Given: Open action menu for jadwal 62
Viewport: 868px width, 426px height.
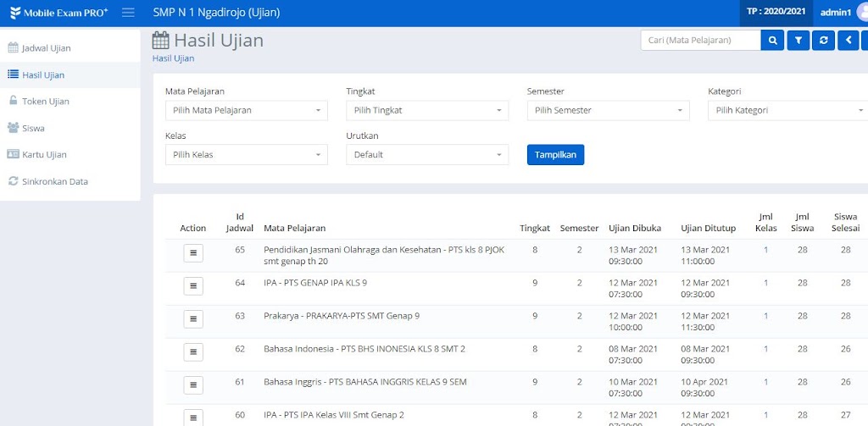Looking at the screenshot, I should pos(193,351).
